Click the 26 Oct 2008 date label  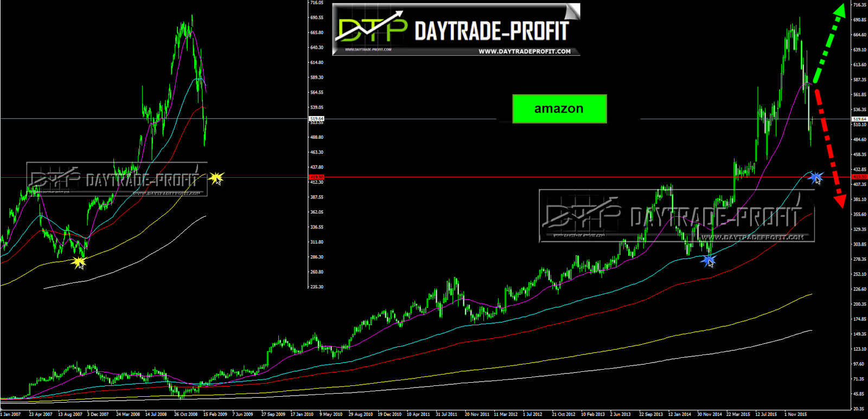click(x=186, y=415)
